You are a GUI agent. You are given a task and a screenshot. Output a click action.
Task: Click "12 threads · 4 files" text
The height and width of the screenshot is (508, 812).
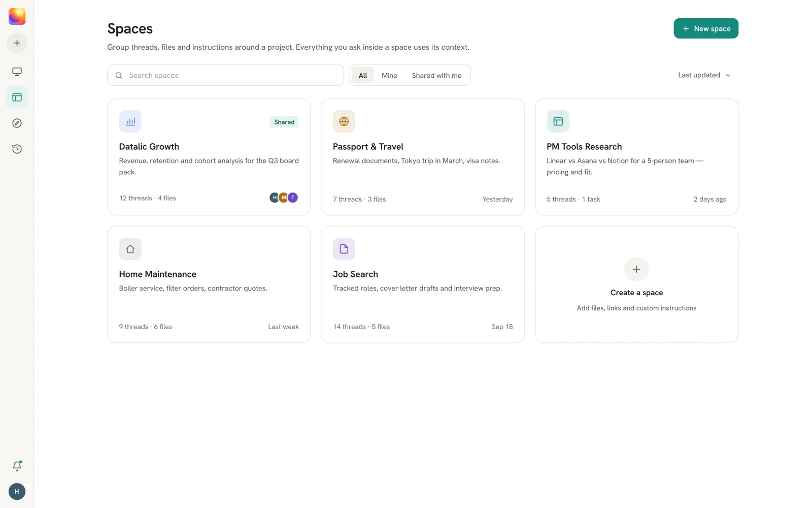[148, 198]
